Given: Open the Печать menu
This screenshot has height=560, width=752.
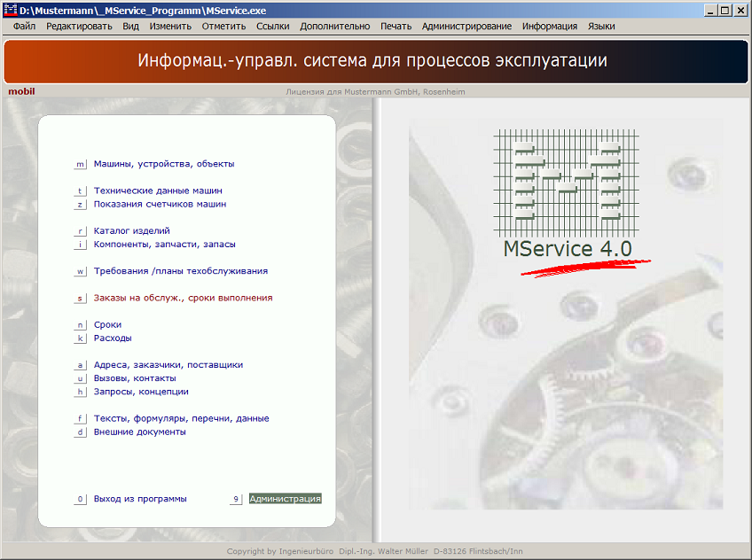Looking at the screenshot, I should coord(396,27).
